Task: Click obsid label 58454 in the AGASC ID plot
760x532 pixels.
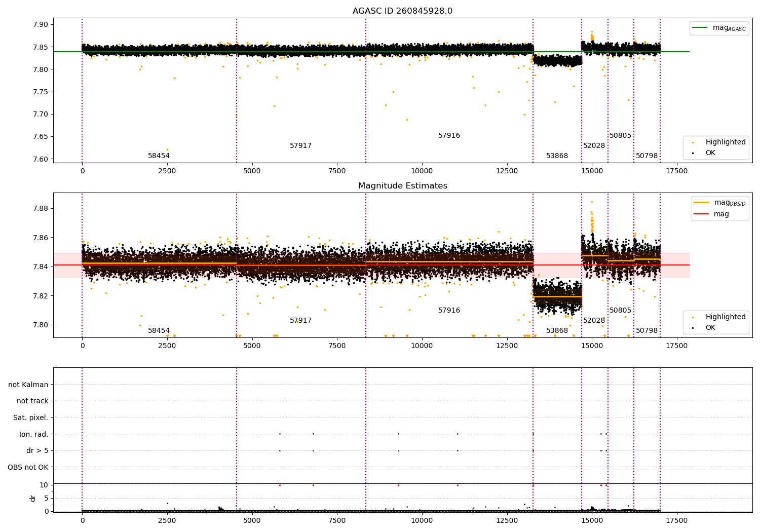Action: [x=159, y=156]
